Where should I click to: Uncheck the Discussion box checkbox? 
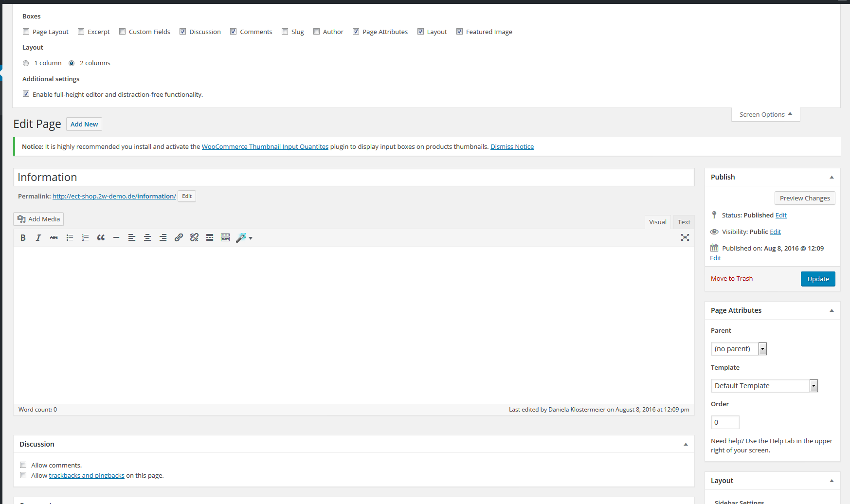(183, 32)
